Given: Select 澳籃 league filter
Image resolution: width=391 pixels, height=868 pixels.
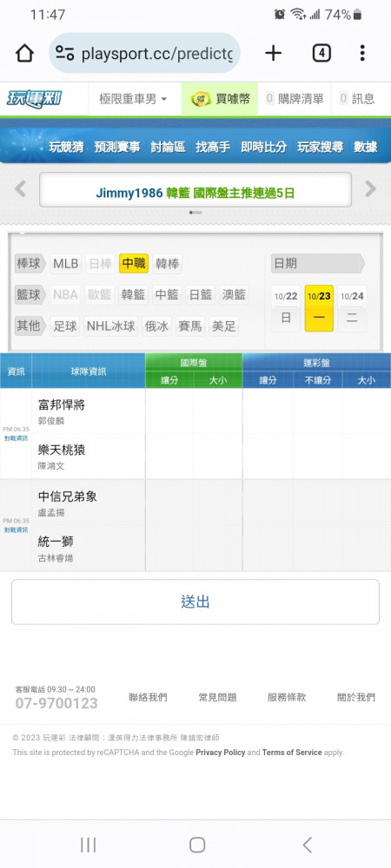Looking at the screenshot, I should coord(233,294).
